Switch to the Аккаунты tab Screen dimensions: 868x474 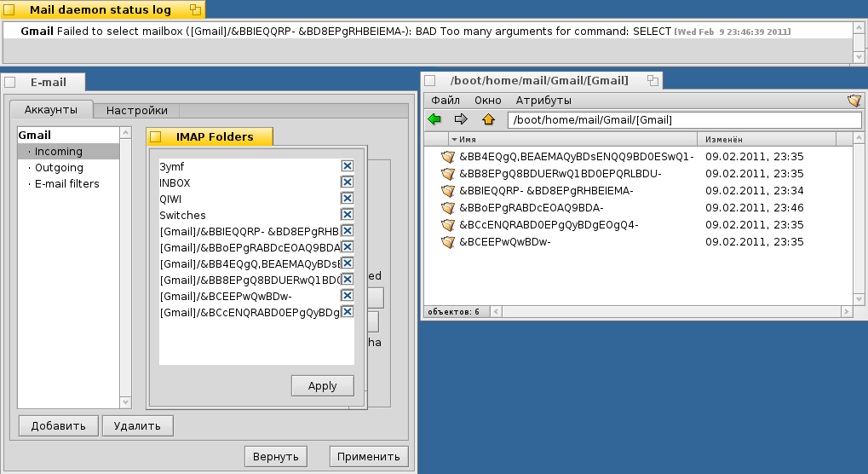(x=51, y=110)
